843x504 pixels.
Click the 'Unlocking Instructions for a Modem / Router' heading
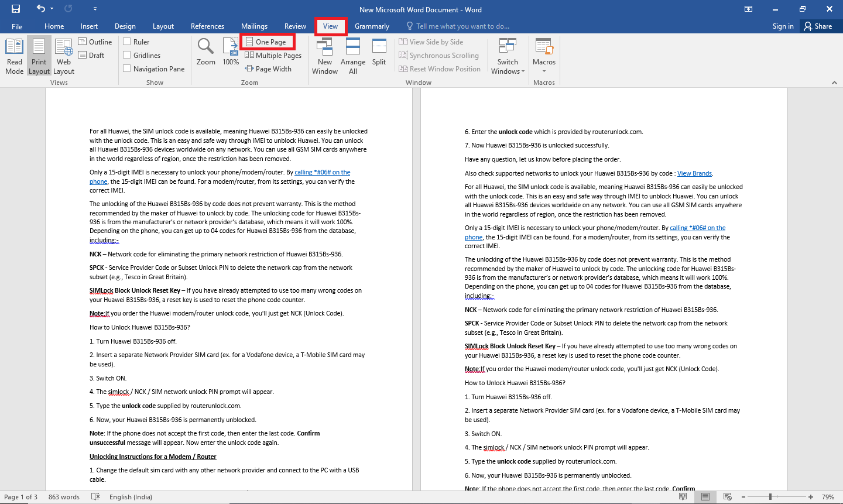click(153, 457)
